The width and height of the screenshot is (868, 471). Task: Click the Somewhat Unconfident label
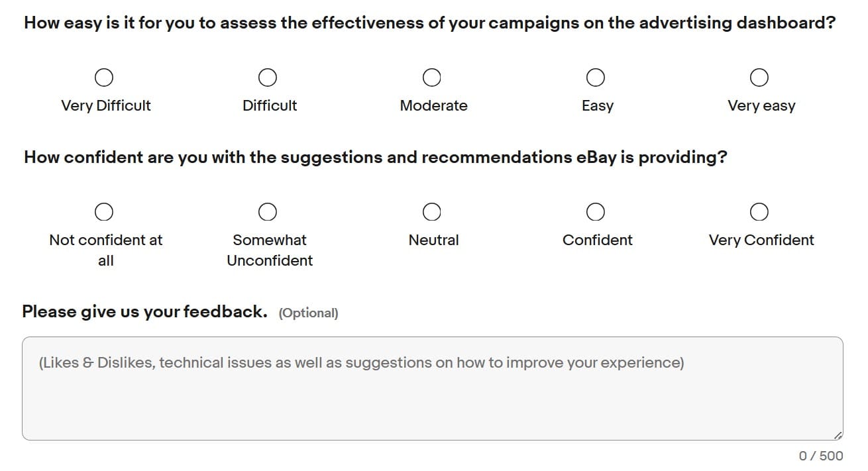coord(270,250)
